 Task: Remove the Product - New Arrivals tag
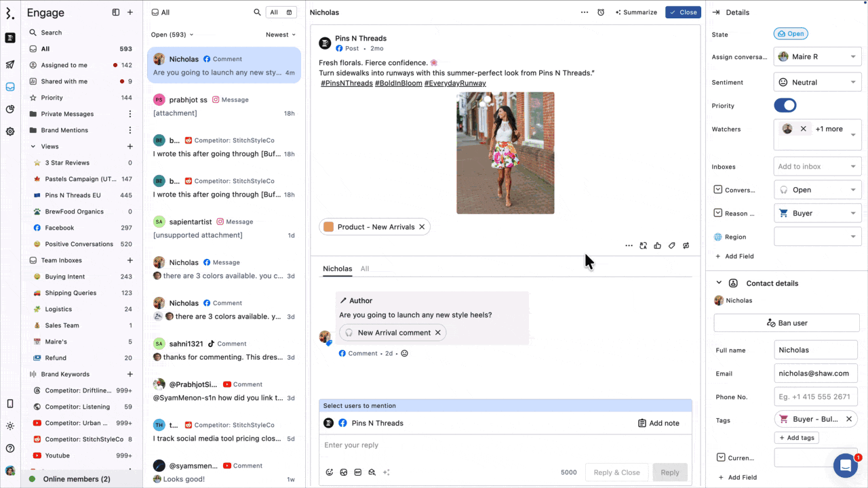tap(422, 227)
